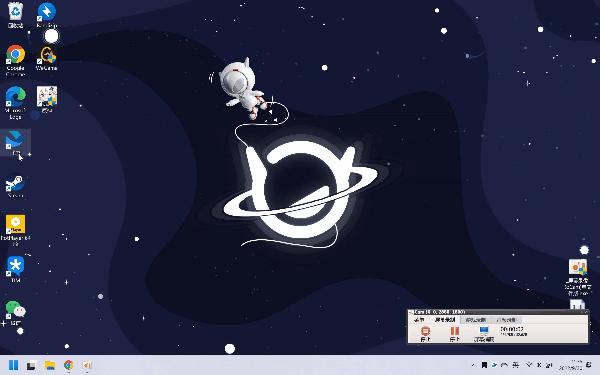Launch Google Chrome from the desktop
600x375 pixels.
[15, 60]
